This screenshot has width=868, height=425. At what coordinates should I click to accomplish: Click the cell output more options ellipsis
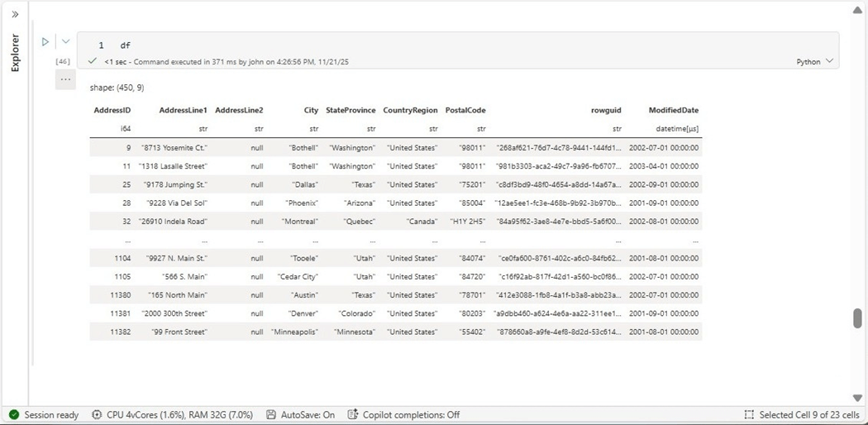[x=65, y=79]
